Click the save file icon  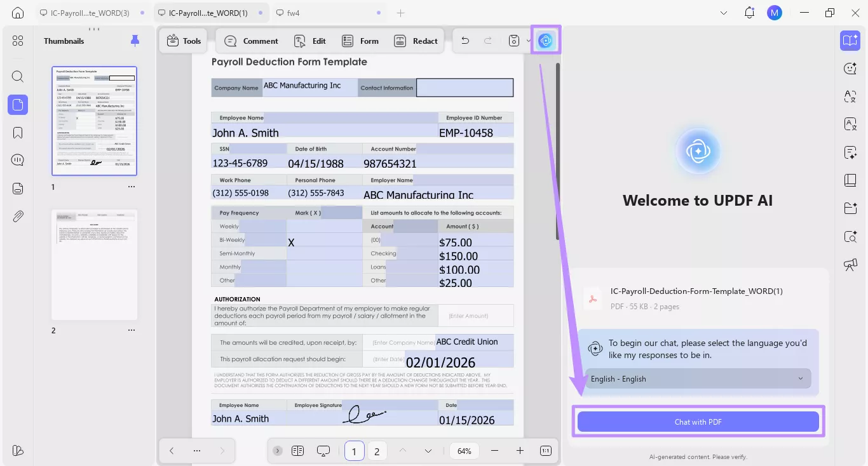pos(514,41)
